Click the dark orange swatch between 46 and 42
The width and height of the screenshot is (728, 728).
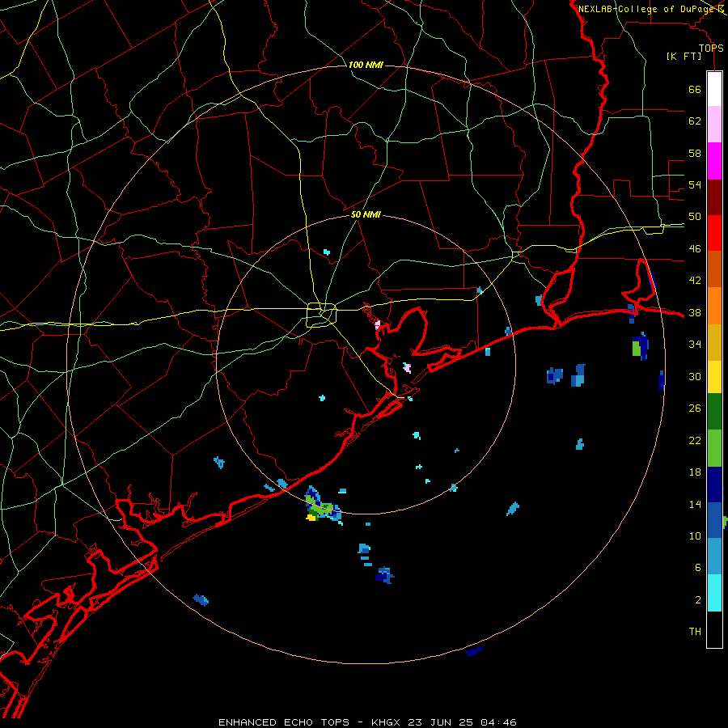coord(714,269)
